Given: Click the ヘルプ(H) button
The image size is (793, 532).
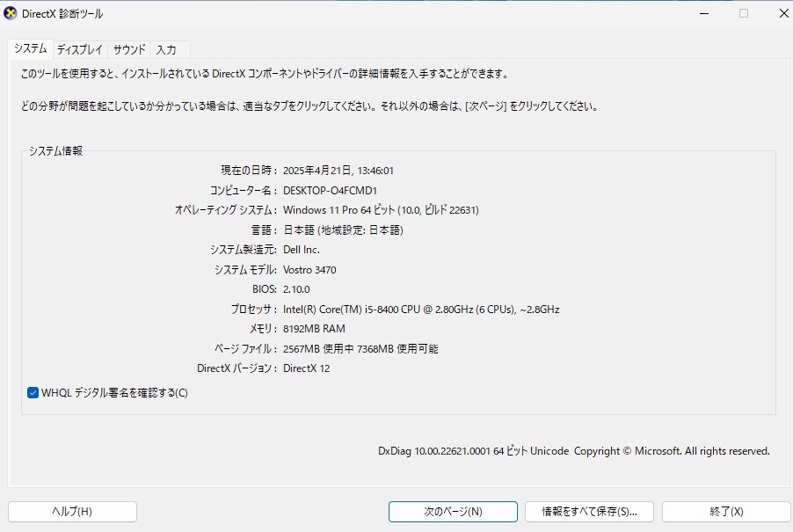Looking at the screenshot, I should [72, 511].
